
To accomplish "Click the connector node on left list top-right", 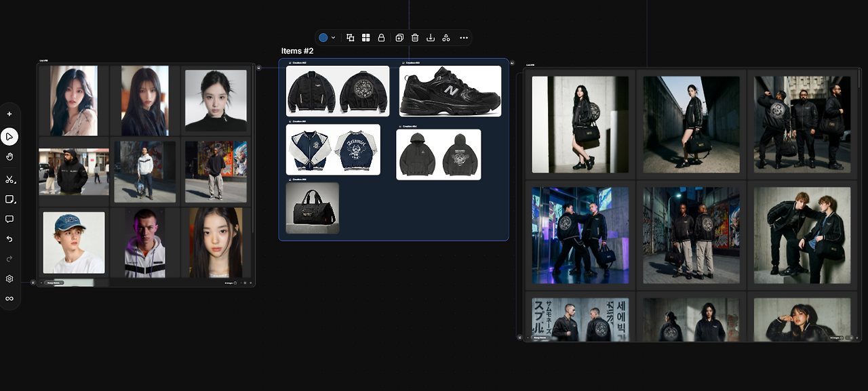I will point(259,67).
